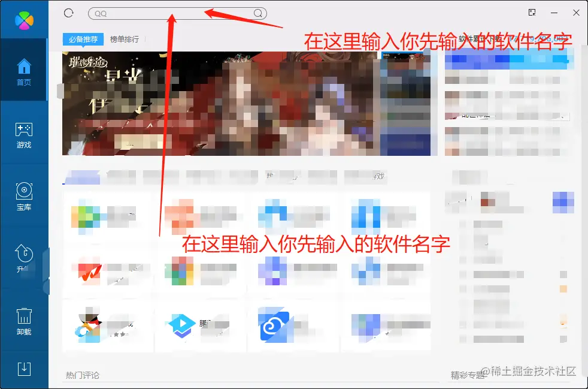Close the software manager window

pos(577,13)
